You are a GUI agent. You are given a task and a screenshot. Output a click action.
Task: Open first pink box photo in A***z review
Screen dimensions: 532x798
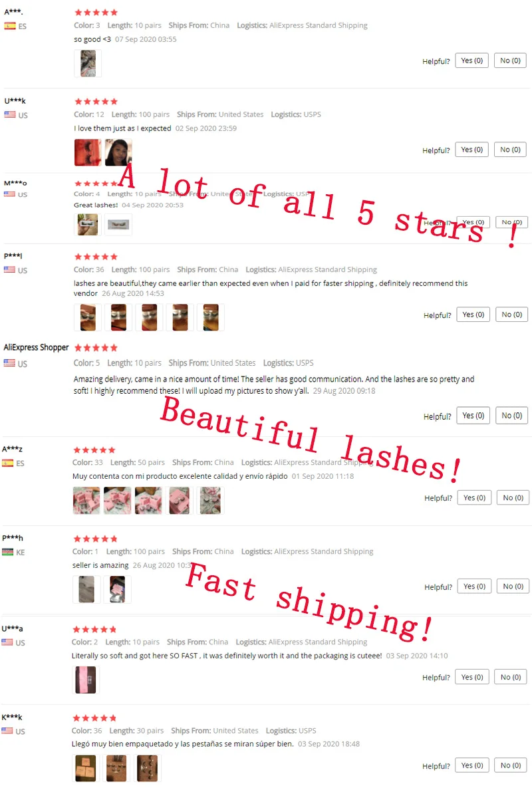(x=86, y=501)
